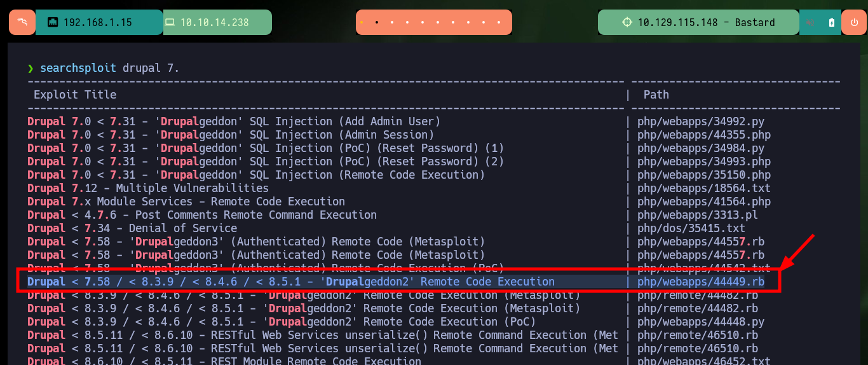Click the searchsploit drupal 7. command line
868x365 pixels.
tap(110, 68)
